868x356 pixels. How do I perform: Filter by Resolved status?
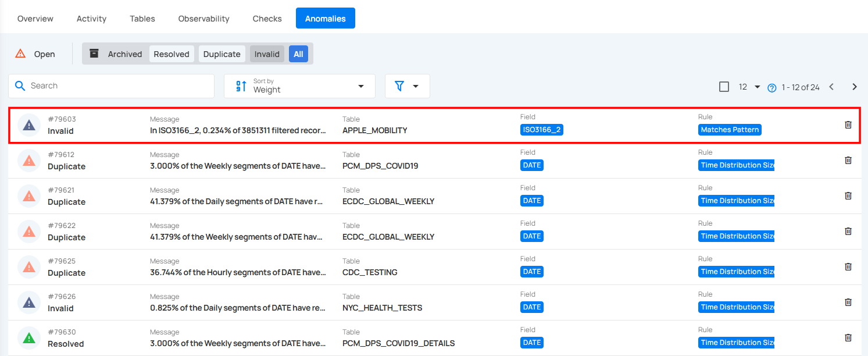click(172, 54)
